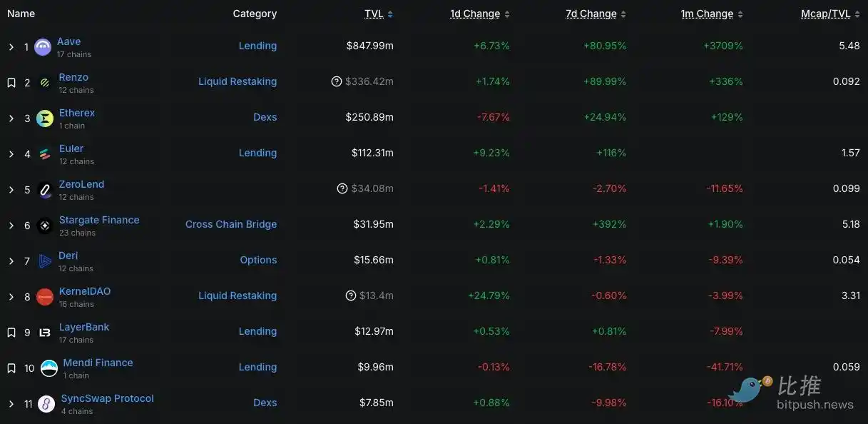Expand the Aave row chevron
The height and width of the screenshot is (424, 868).
[x=11, y=47]
